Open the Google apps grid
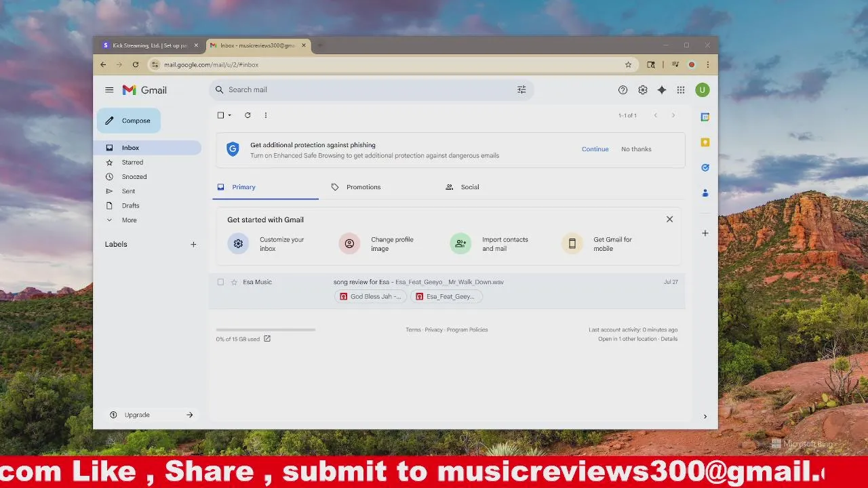This screenshot has width=868, height=488. [680, 90]
